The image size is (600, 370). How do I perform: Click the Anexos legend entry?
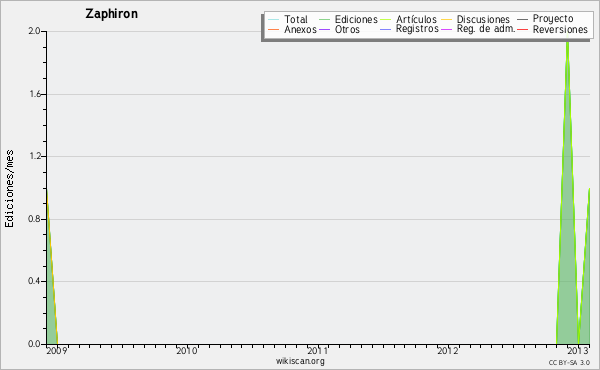point(292,29)
